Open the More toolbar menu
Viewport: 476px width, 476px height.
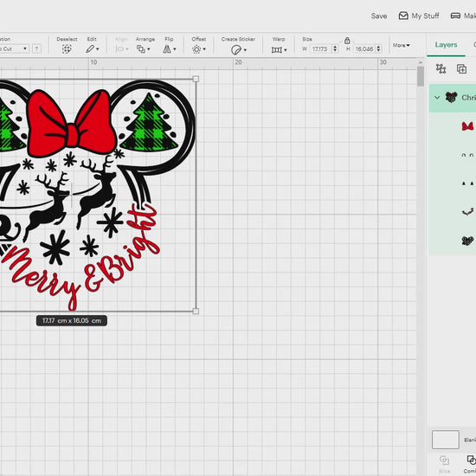click(x=401, y=45)
